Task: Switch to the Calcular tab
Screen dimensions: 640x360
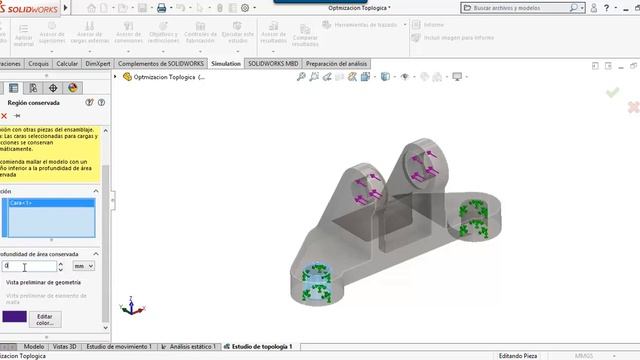Action: click(x=67, y=64)
